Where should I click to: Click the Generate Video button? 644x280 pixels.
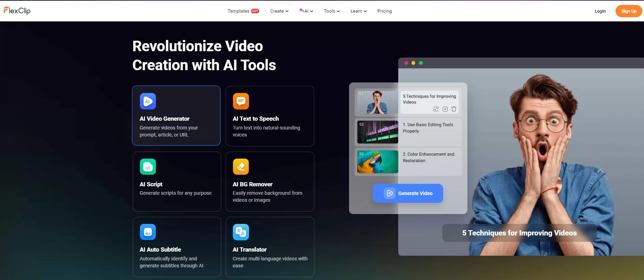pyautogui.click(x=408, y=193)
